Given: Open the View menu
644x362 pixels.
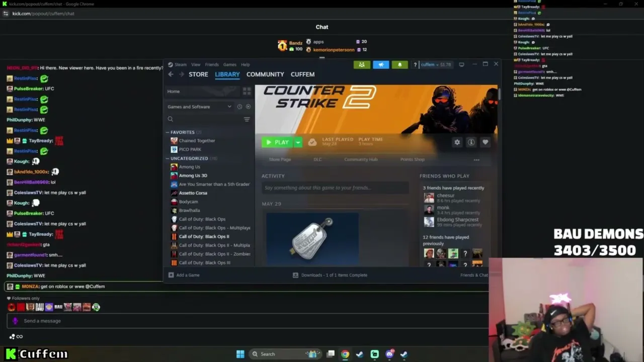Looking at the screenshot, I should click(x=196, y=64).
